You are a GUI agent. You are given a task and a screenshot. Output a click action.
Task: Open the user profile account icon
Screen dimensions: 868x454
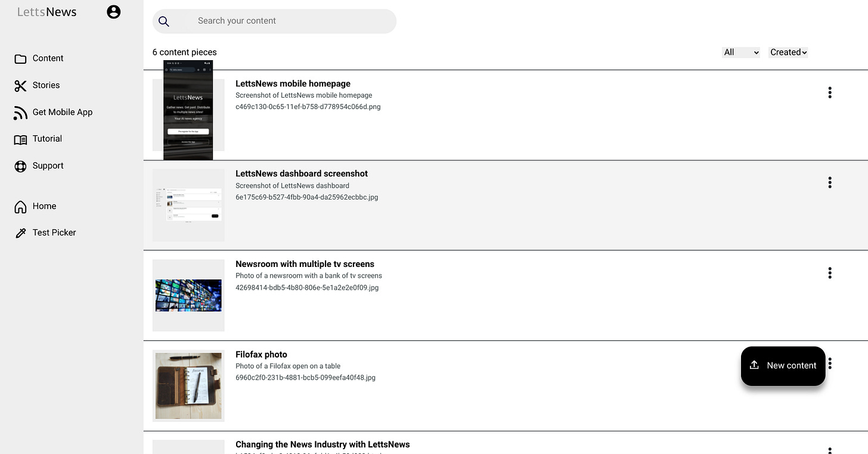click(x=113, y=11)
